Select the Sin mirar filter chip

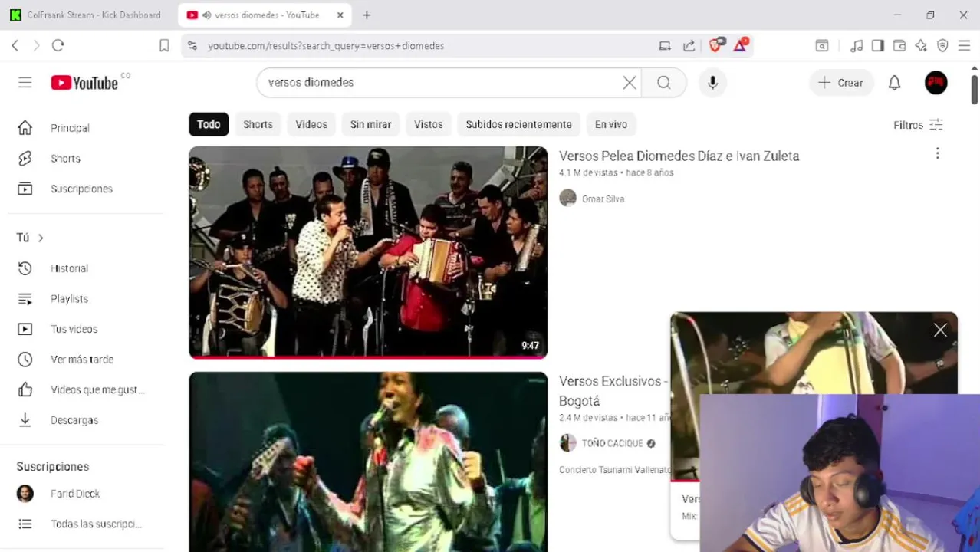coord(370,124)
